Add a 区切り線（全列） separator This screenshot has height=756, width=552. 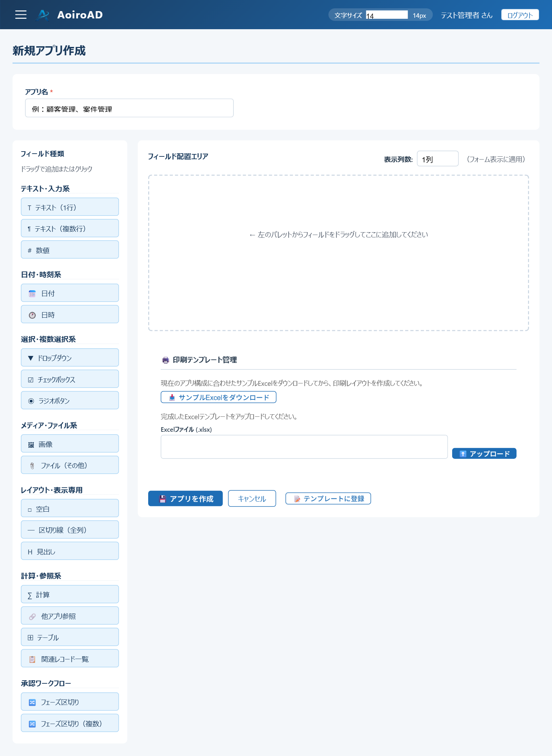[x=70, y=530]
